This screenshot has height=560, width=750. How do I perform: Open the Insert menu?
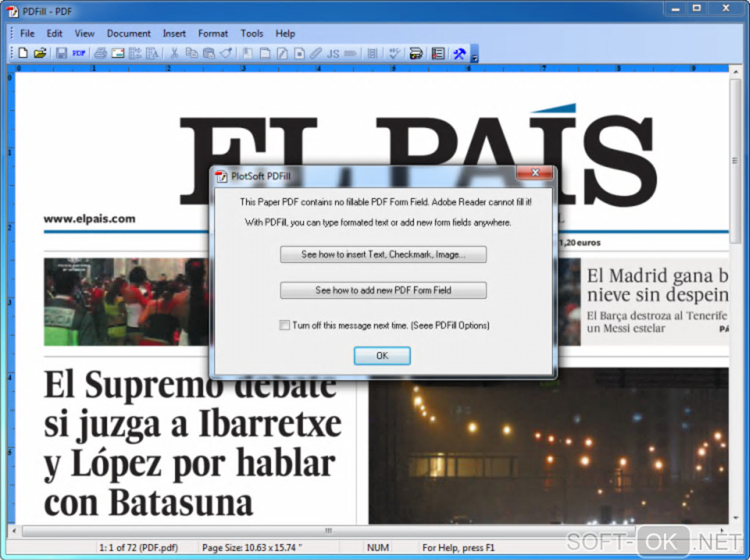[174, 34]
